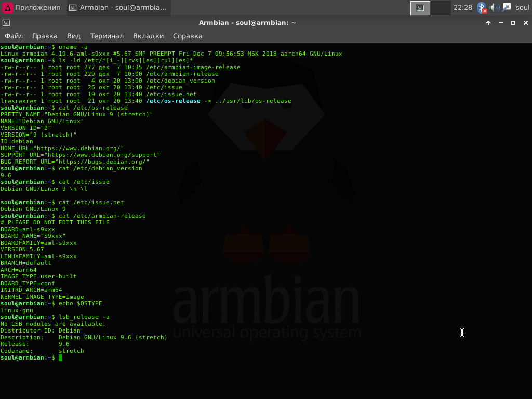Image resolution: width=532 pixels, height=399 pixels.
Task: Click the /etc/debian_version listing row
Action: (108, 81)
